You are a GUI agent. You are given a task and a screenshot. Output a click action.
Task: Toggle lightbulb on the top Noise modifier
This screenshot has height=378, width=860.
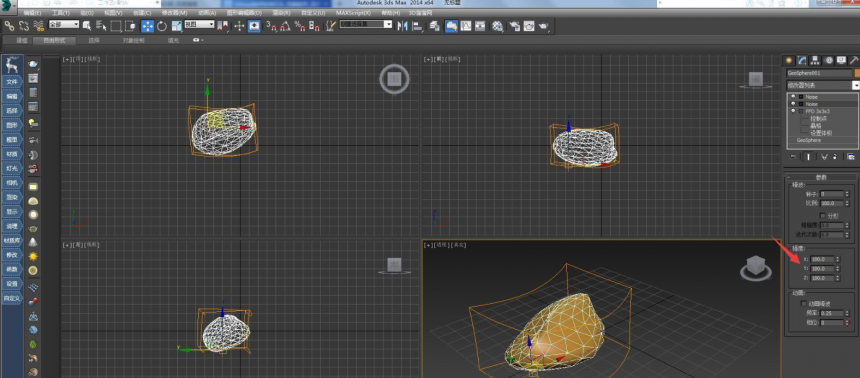coord(793,97)
